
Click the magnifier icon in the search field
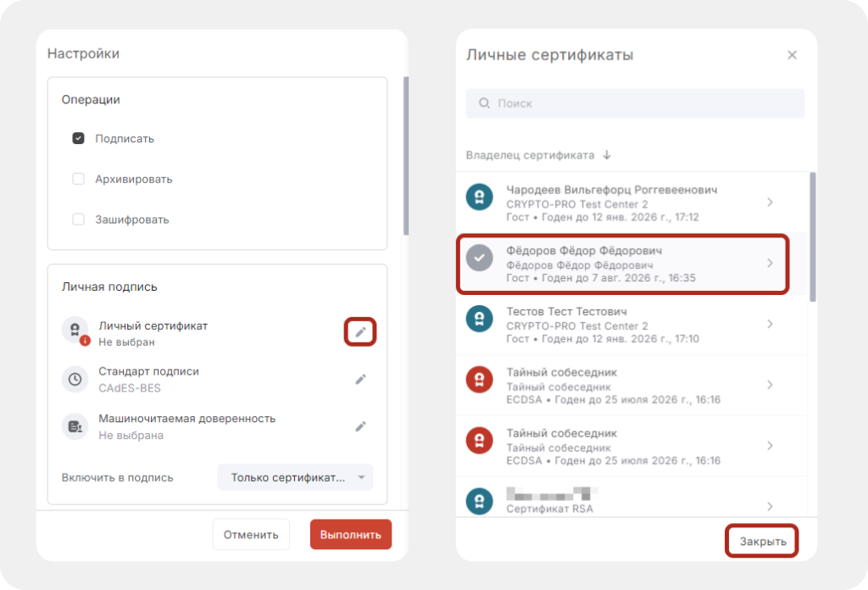[x=483, y=103]
